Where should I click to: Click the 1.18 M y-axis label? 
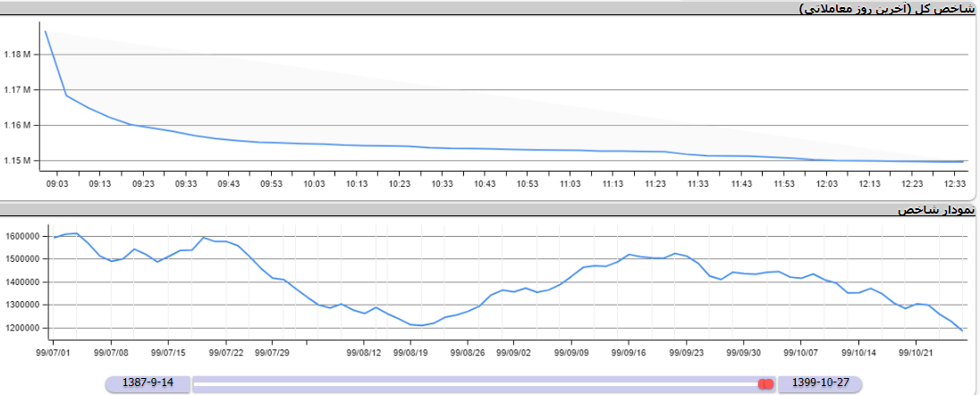coord(17,55)
